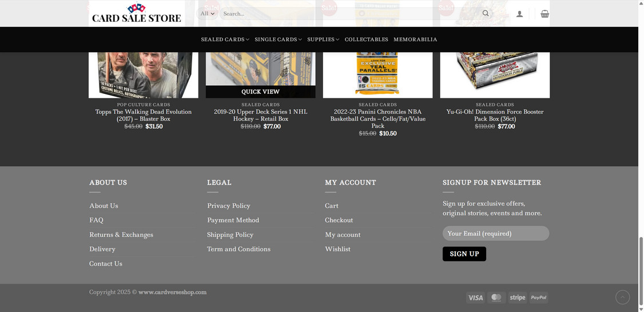644x312 pixels.
Task: Click the go-to-top arrow button
Action: click(622, 297)
